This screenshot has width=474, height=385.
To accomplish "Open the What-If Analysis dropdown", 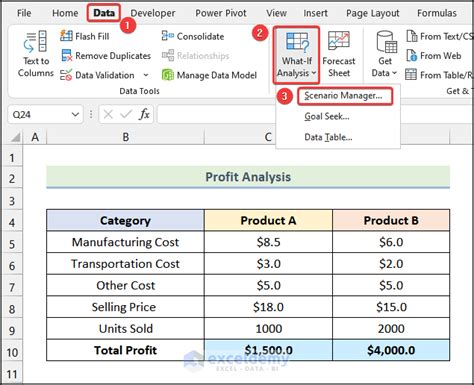I will pyautogui.click(x=296, y=55).
